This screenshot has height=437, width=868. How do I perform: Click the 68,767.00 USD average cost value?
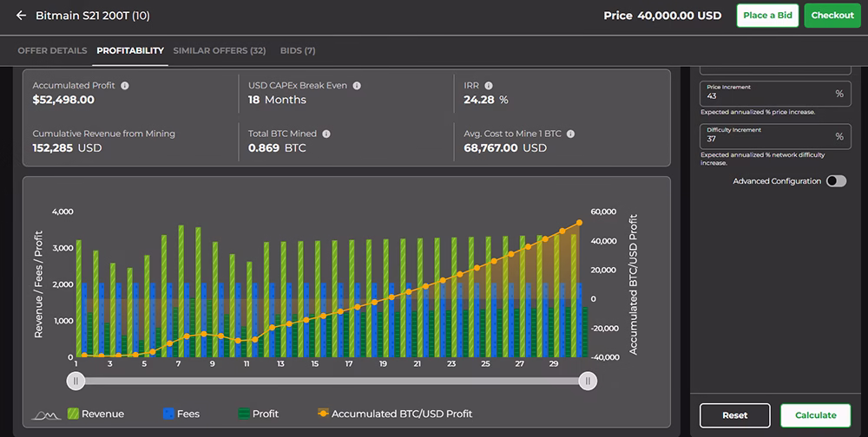(505, 148)
